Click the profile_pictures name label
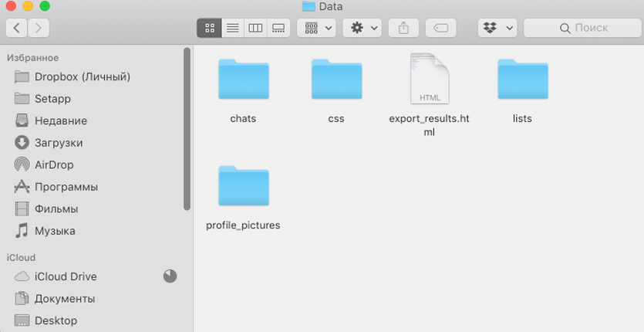Image resolution: width=644 pixels, height=332 pixels. [x=243, y=225]
